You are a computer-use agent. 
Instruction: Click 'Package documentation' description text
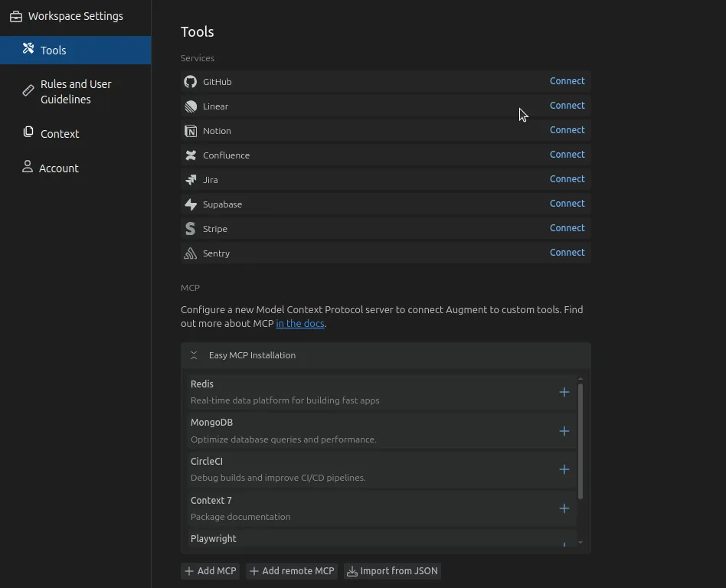click(240, 517)
